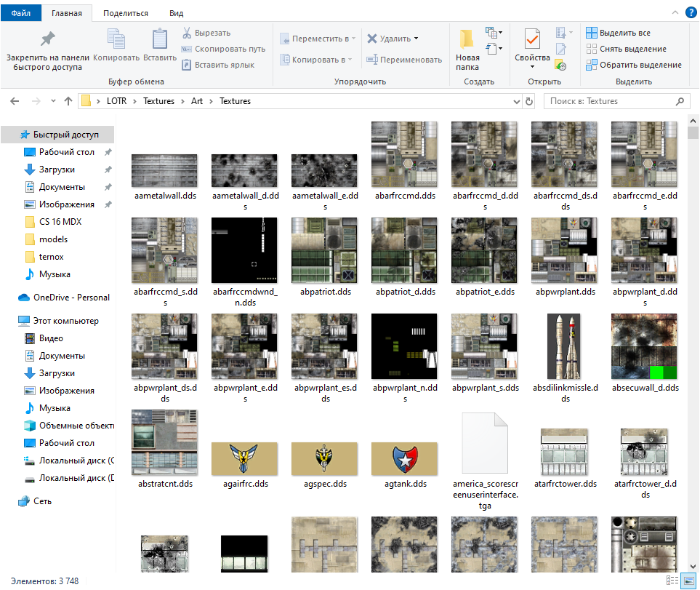Click the Paste clipboard icon
The image size is (700, 590).
[159, 39]
